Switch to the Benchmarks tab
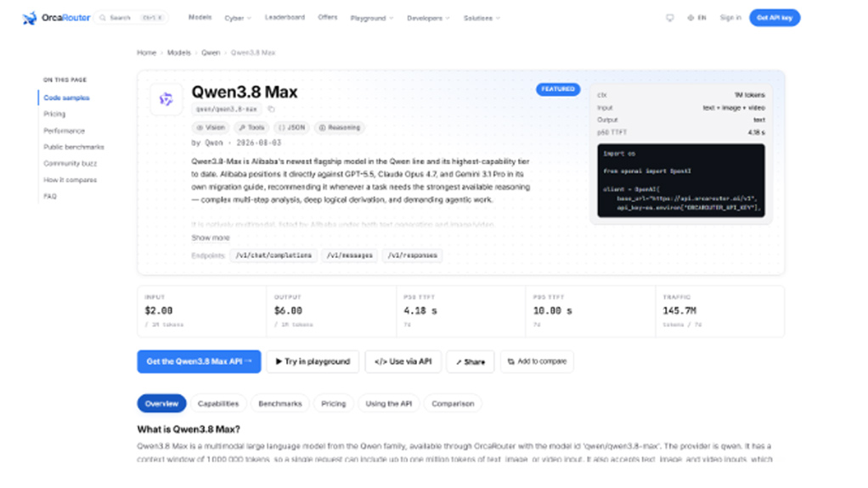Viewport: 868px width, 488px height. (280, 403)
